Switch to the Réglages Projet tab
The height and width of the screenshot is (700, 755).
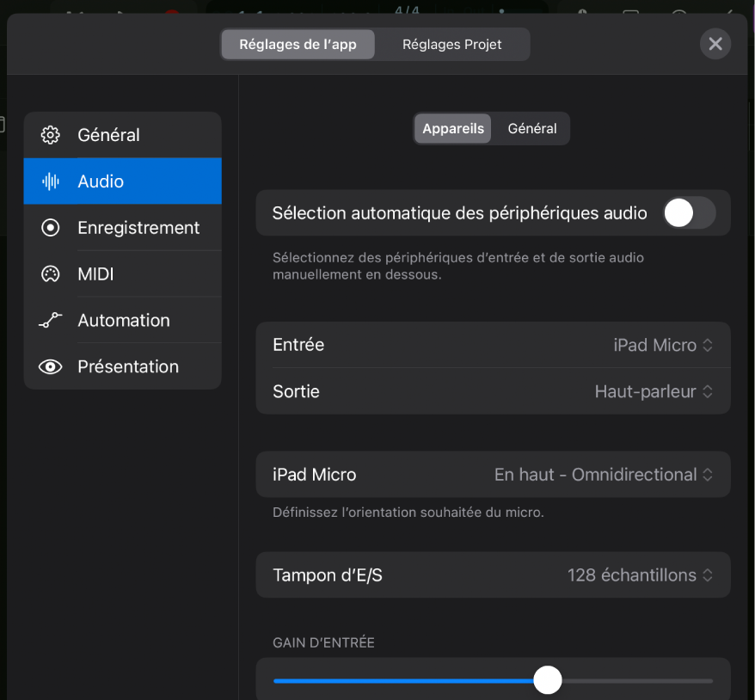pos(451,45)
